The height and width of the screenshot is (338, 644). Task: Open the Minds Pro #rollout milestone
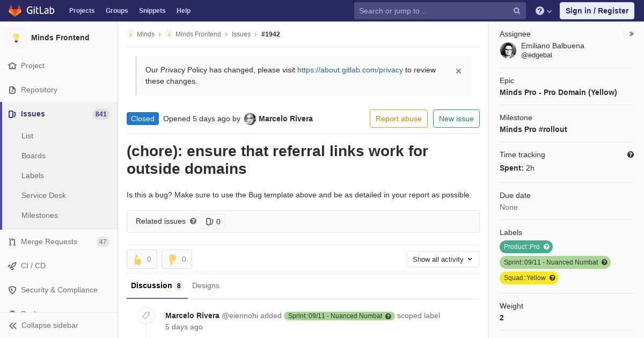(533, 129)
